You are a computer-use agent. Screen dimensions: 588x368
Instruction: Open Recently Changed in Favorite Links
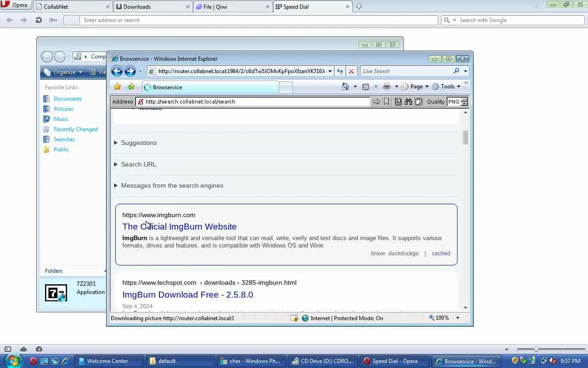click(x=76, y=129)
